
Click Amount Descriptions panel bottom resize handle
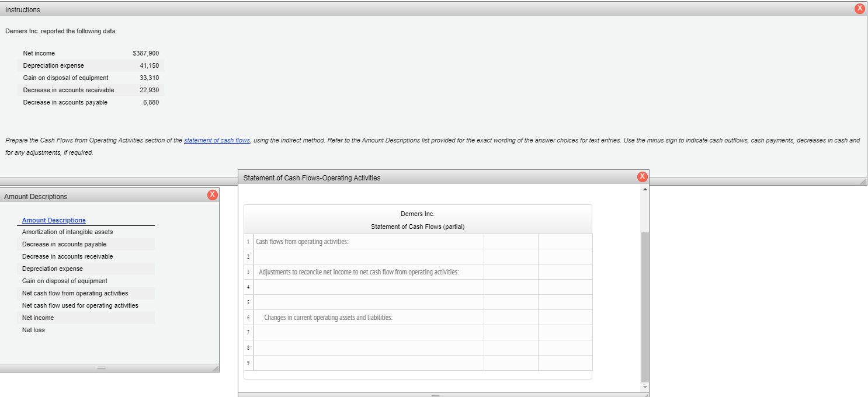pyautogui.click(x=101, y=368)
